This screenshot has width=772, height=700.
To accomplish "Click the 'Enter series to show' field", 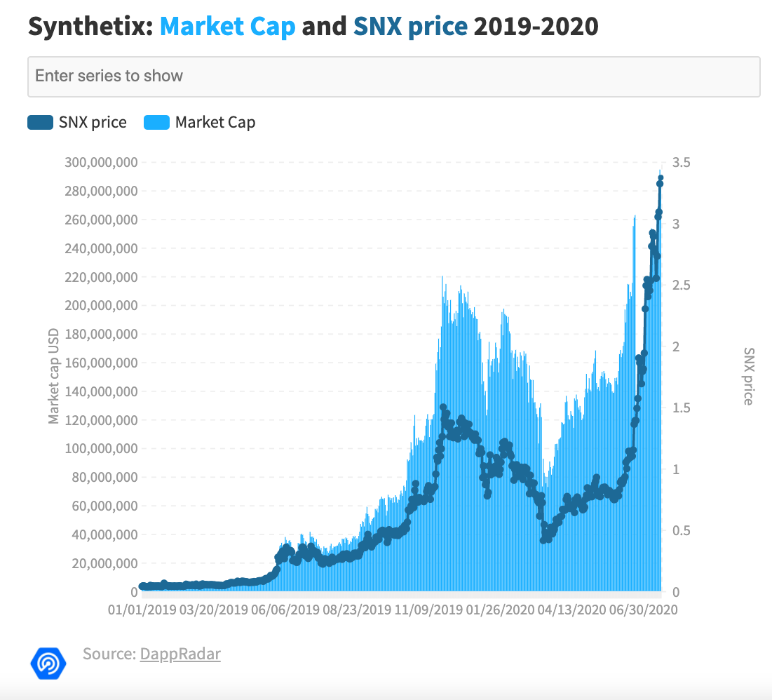I will point(394,76).
